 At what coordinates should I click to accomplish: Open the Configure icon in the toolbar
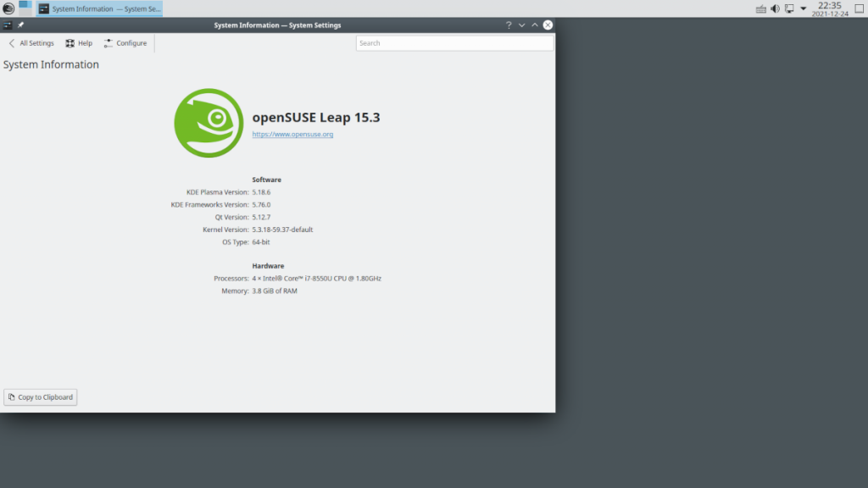pos(108,42)
